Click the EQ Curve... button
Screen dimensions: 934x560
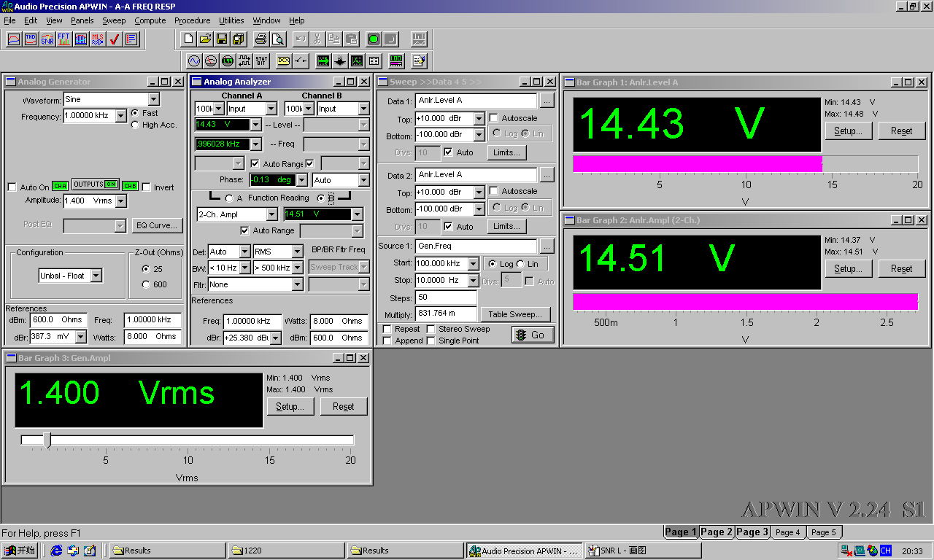[157, 225]
